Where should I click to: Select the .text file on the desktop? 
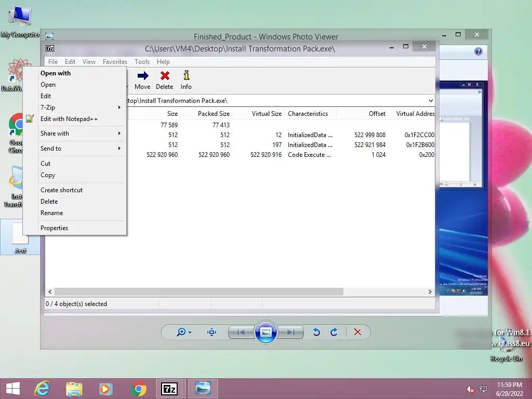coord(20,237)
